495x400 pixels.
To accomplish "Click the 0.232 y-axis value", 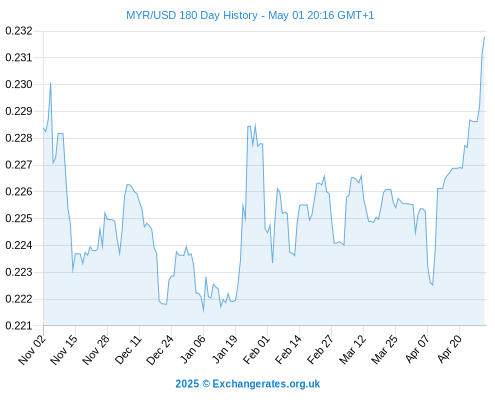I will [19, 31].
